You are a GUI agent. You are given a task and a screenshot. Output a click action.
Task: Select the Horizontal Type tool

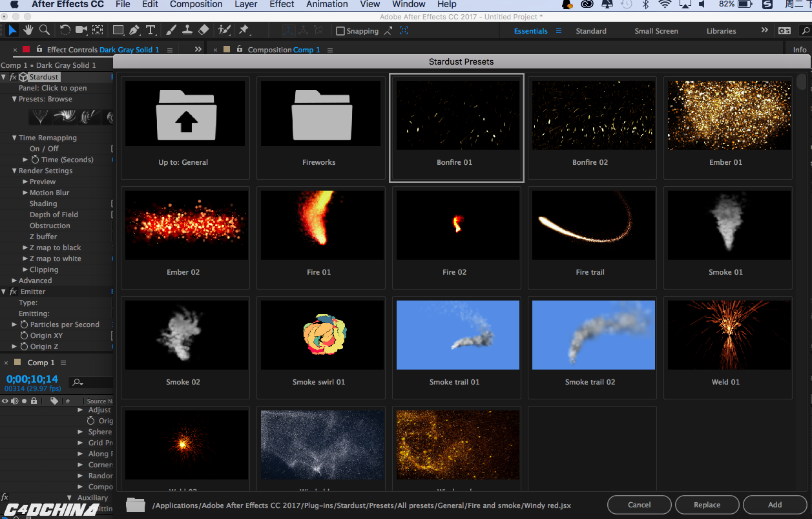click(x=151, y=30)
